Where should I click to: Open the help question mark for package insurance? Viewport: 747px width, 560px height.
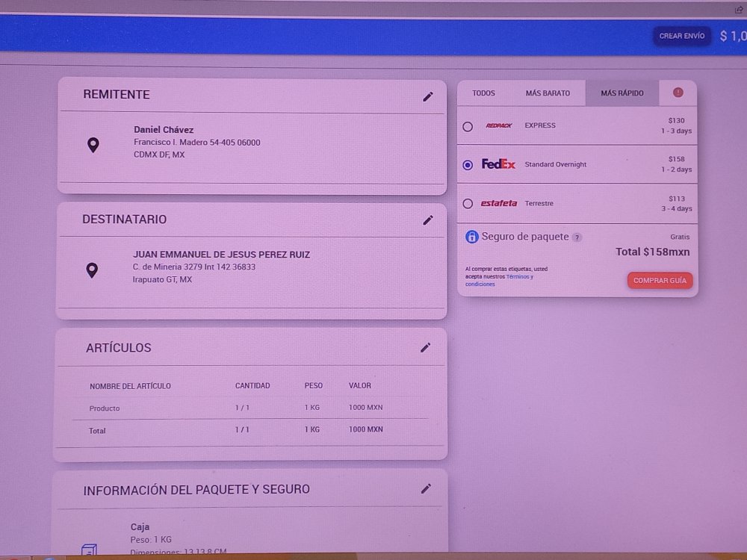click(577, 237)
